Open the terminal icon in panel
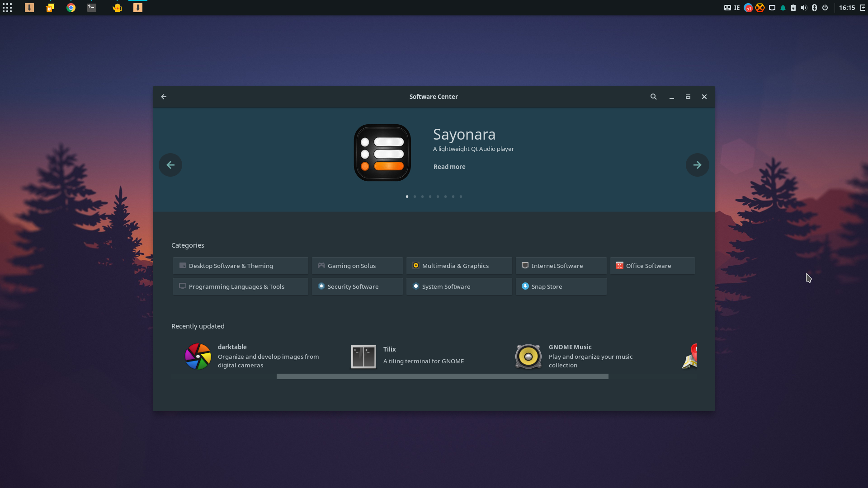The width and height of the screenshot is (868, 488). (x=92, y=8)
